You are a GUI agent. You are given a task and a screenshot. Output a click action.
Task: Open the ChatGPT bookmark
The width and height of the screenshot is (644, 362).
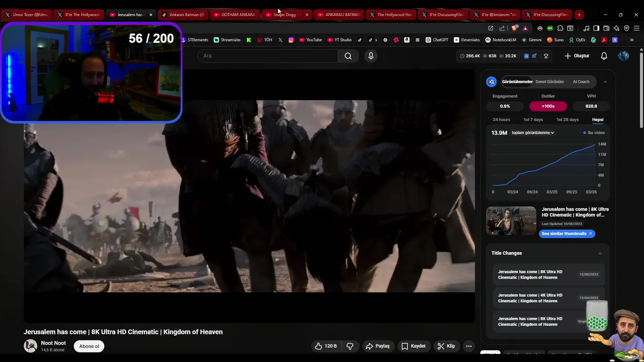(437, 40)
